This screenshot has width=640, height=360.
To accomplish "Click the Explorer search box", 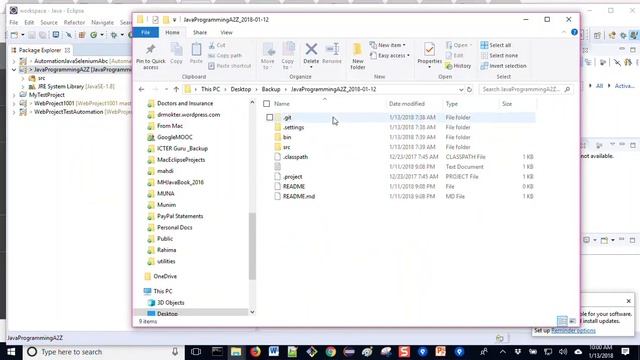I will pos(526,89).
